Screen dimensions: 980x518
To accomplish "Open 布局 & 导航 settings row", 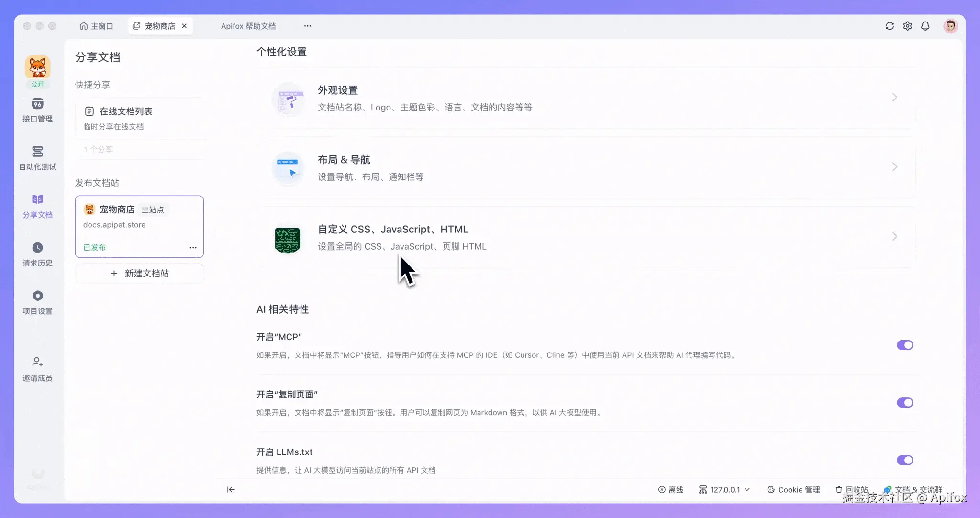I will pyautogui.click(x=588, y=167).
